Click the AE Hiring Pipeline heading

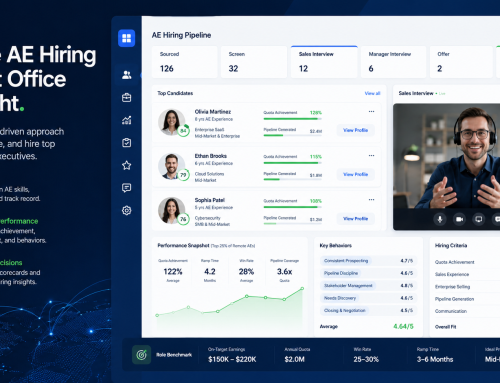(x=181, y=35)
